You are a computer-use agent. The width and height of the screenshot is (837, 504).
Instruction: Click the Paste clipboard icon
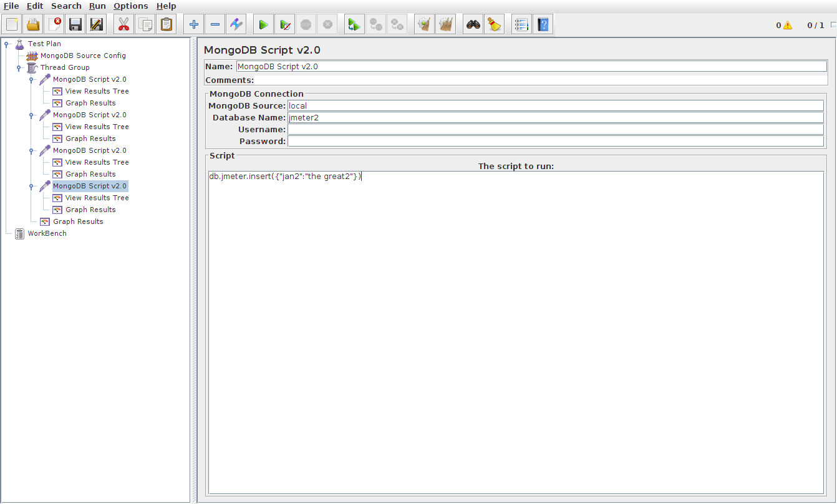[166, 25]
